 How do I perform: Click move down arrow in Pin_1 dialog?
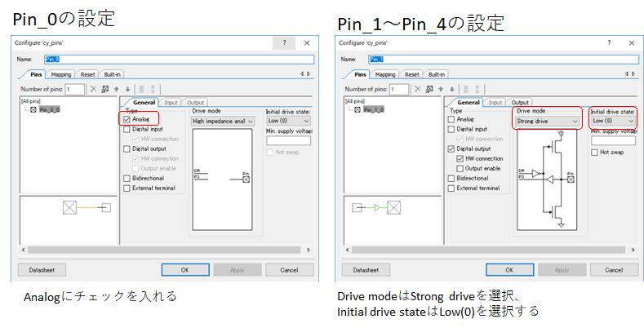tap(452, 89)
